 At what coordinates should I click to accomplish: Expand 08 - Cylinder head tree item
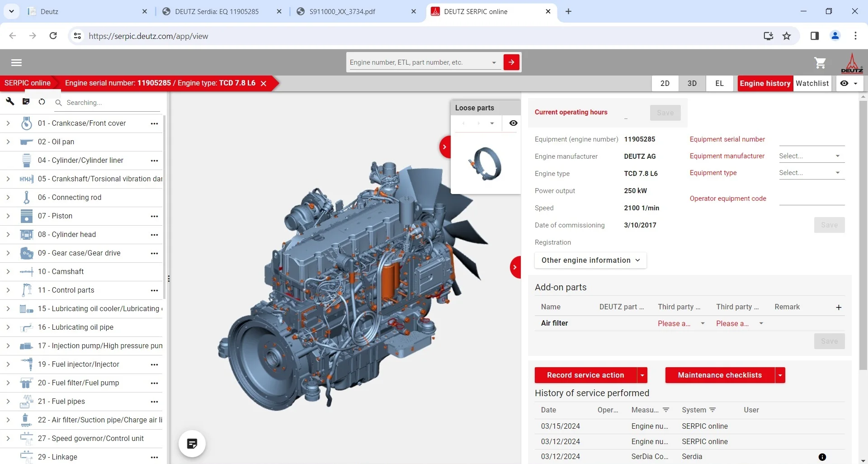[8, 234]
